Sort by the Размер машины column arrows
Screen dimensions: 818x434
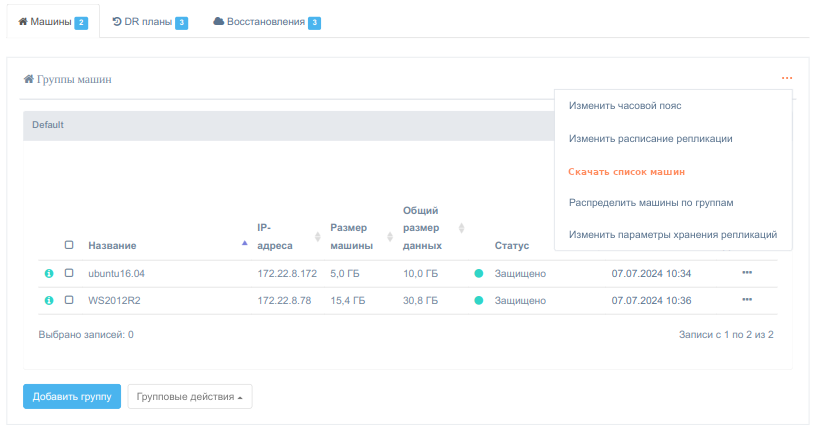(x=390, y=237)
